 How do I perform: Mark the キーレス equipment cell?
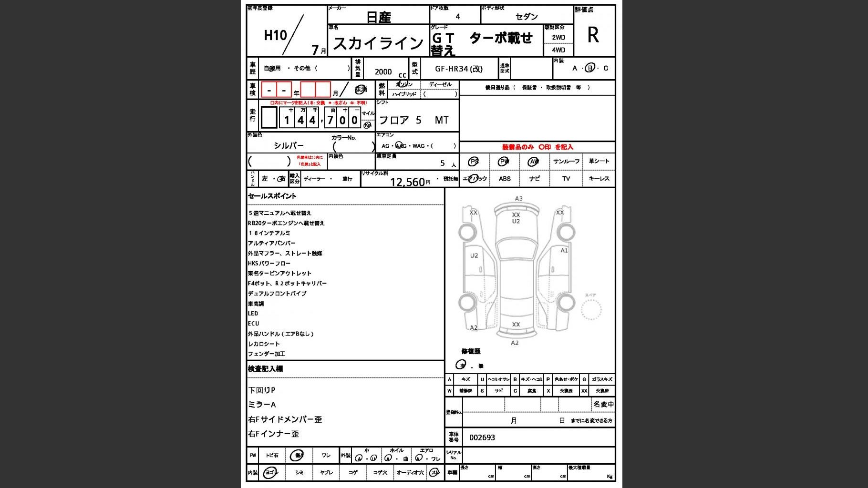coord(599,179)
